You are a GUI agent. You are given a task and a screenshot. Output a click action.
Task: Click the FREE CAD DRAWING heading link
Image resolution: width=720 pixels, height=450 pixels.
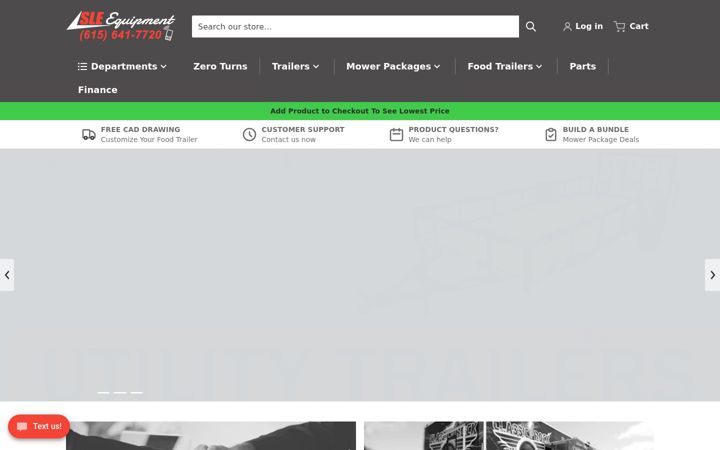coord(141,129)
